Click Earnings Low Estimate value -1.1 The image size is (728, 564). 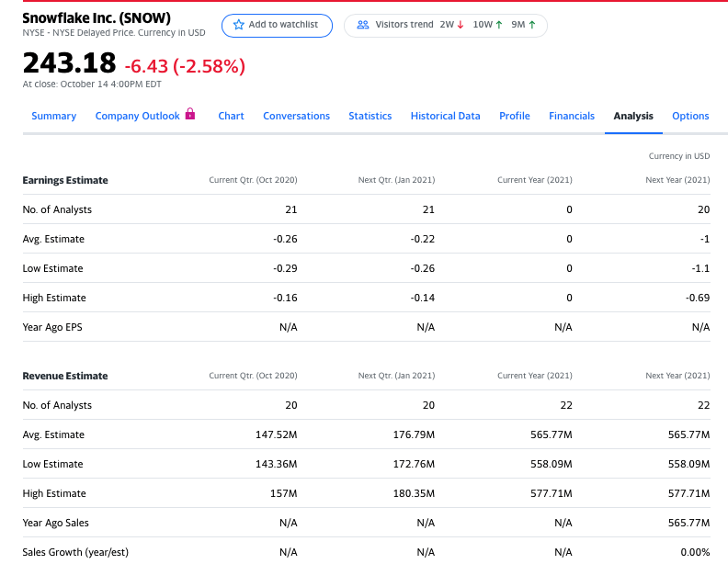[700, 268]
